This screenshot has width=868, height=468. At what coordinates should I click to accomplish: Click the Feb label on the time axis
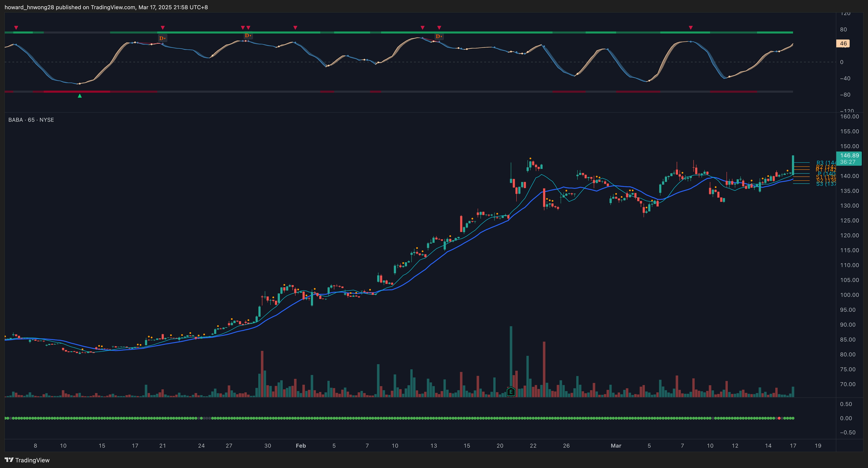click(x=301, y=445)
